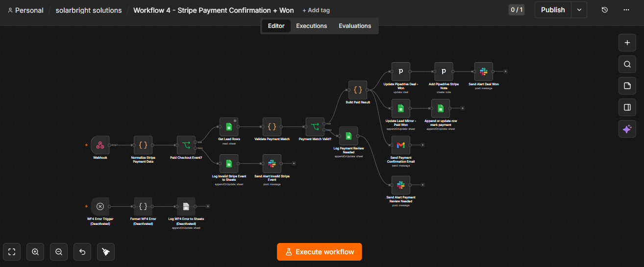
Task: Click Execute workflow
Action: click(x=319, y=252)
